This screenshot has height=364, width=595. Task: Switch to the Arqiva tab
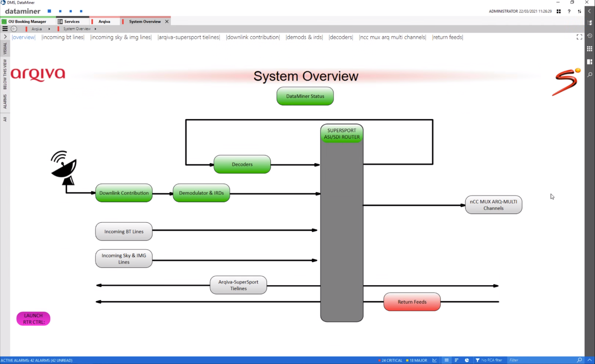pyautogui.click(x=104, y=22)
